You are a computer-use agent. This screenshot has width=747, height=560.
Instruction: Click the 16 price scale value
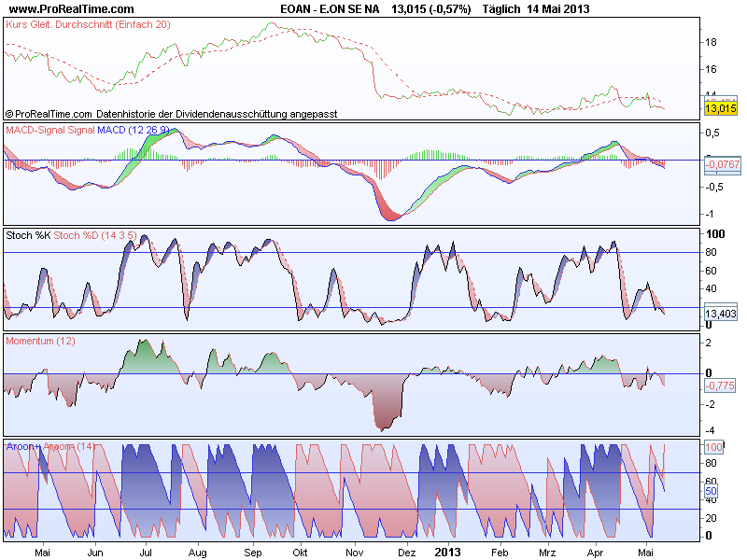click(711, 69)
